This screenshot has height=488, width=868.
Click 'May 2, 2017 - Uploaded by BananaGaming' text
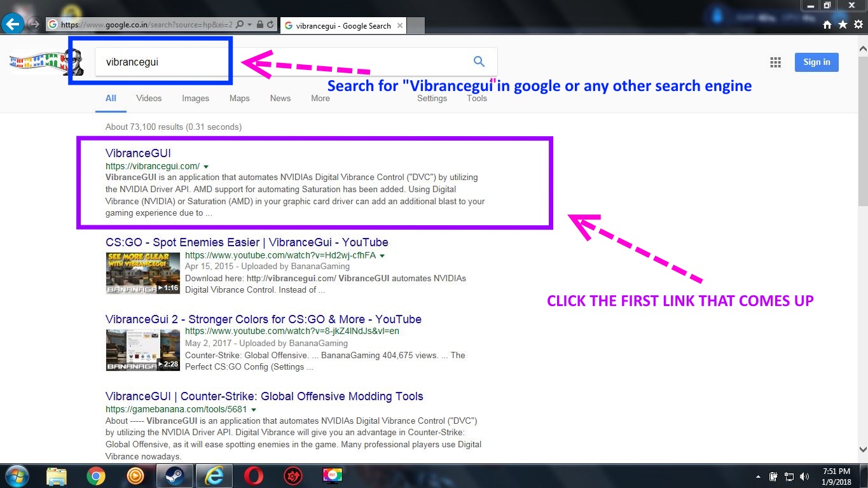266,344
